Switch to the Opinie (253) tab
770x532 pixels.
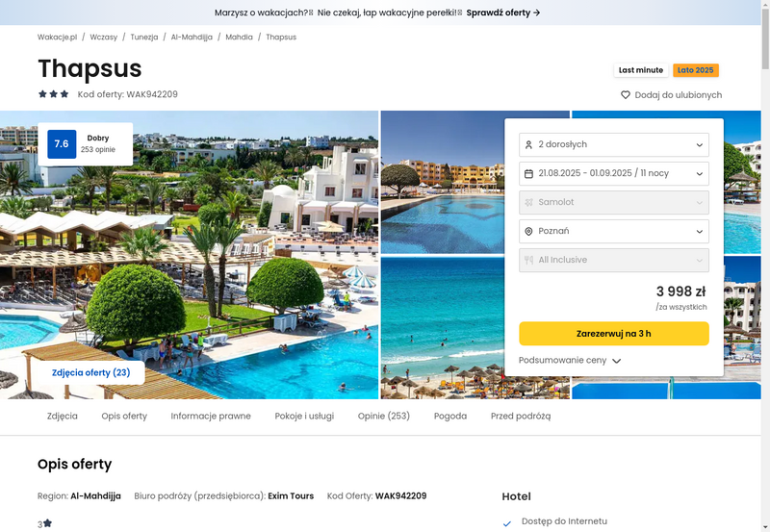[x=383, y=416]
